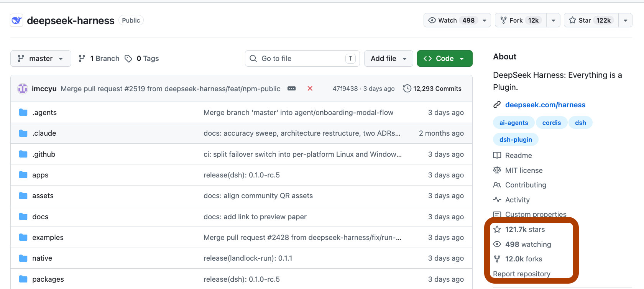The image size is (644, 289).
Task: Open the .github folder name
Action: 44,154
